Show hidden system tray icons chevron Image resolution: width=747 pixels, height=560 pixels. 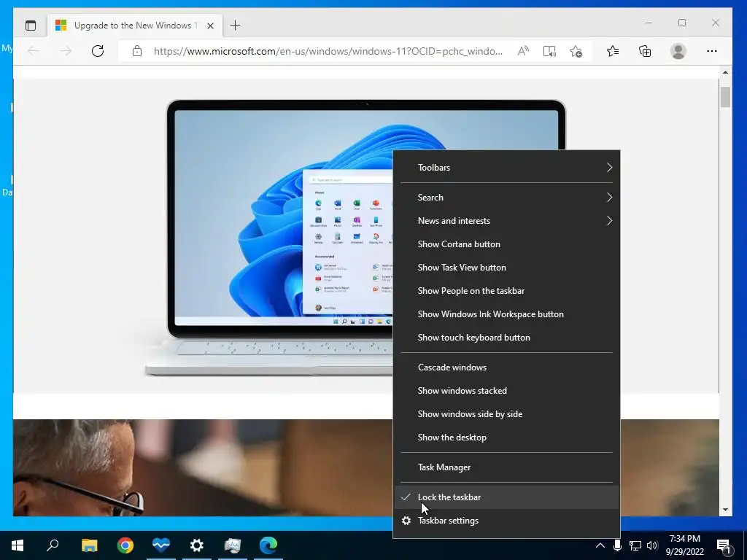(600, 545)
